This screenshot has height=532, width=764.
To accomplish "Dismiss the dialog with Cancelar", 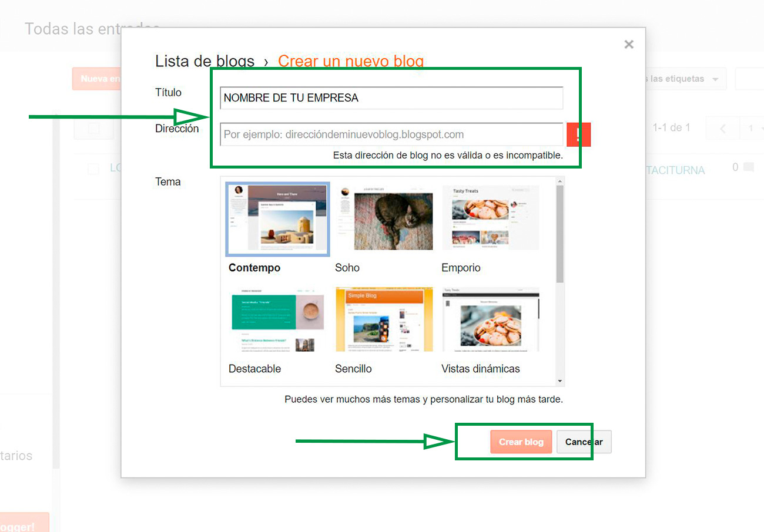I will pos(584,442).
